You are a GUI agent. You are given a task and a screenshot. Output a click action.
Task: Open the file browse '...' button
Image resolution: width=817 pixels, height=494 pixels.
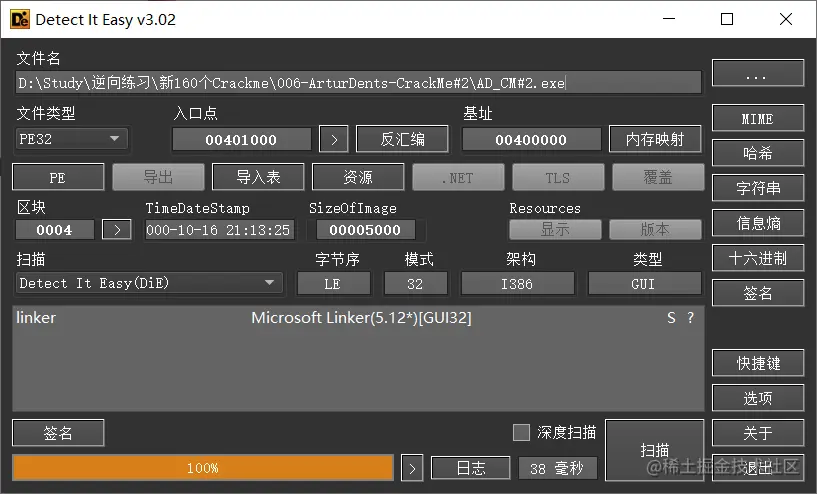(758, 73)
